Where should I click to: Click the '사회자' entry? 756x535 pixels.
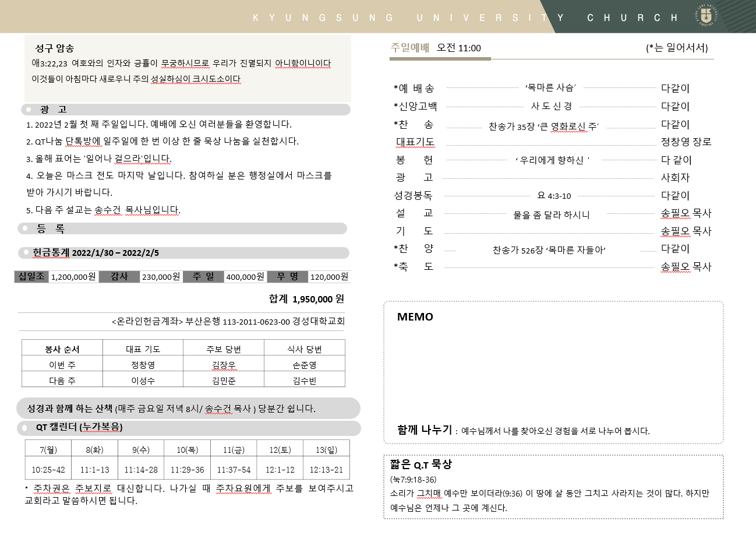[x=676, y=178]
